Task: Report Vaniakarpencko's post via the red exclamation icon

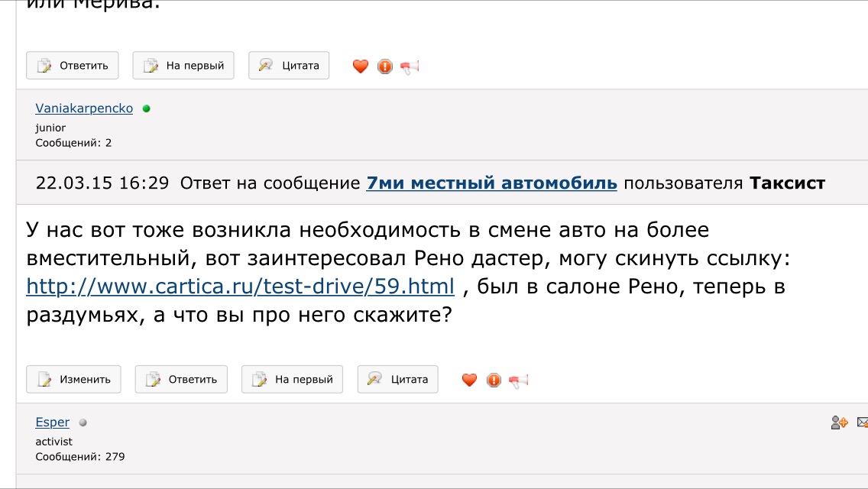Action: point(494,380)
